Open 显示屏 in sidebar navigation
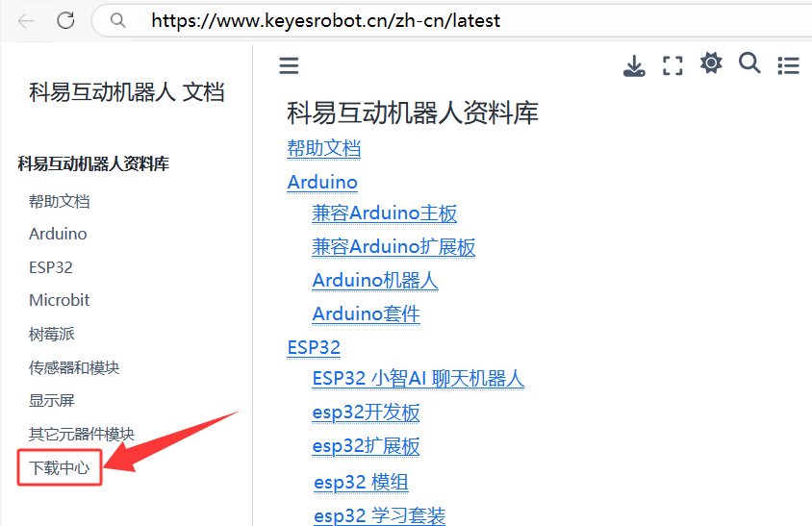Viewport: 812px width, 526px height. 52,401
